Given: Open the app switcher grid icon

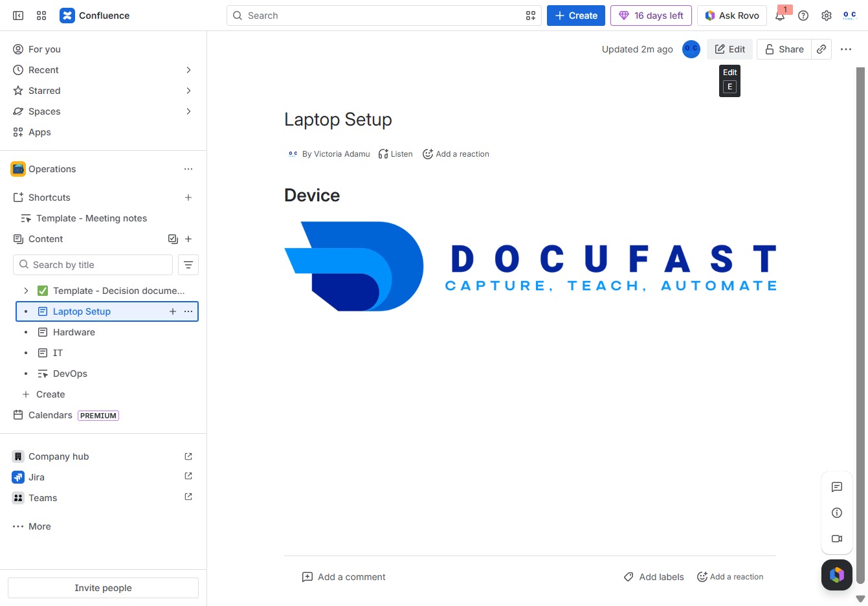Looking at the screenshot, I should pos(41,16).
